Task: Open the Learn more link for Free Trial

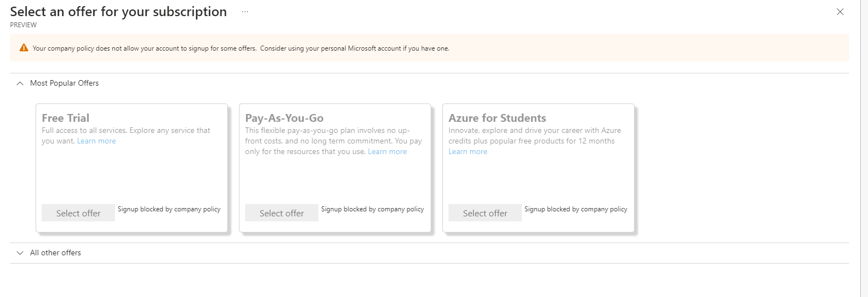Action: 97,141
